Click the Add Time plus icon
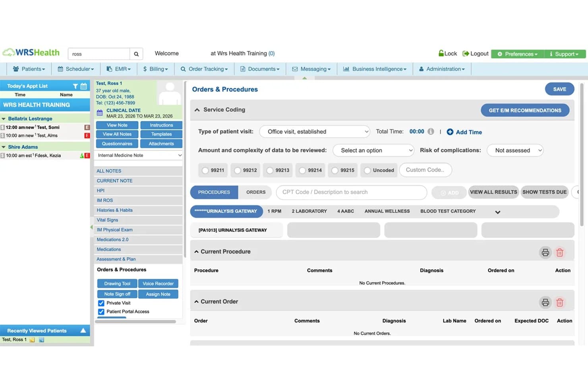The image size is (588, 392). [x=450, y=132]
